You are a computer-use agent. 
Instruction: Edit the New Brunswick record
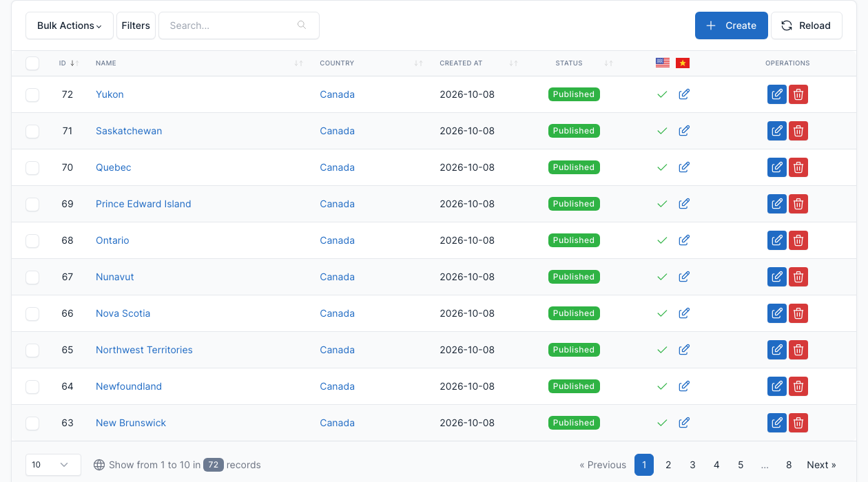777,423
